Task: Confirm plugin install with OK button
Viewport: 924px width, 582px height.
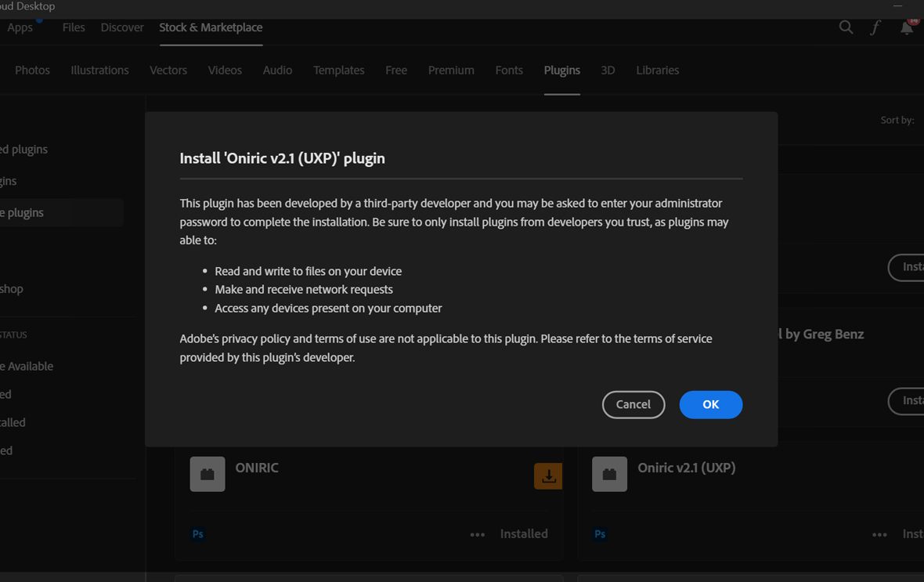Action: click(x=710, y=404)
